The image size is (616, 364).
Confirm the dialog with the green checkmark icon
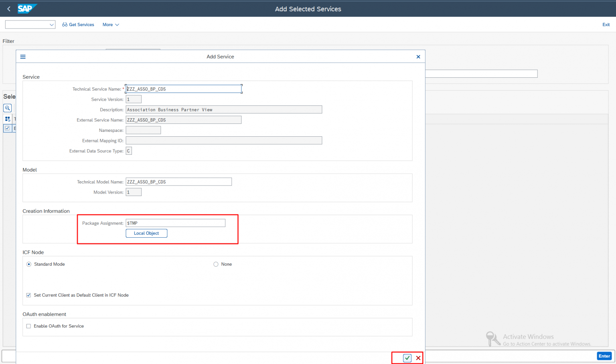[407, 358]
